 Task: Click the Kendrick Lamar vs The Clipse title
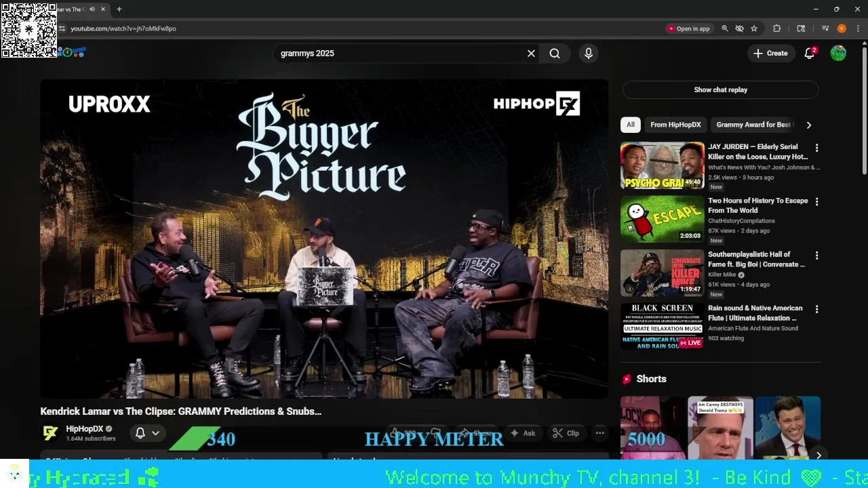[180, 411]
